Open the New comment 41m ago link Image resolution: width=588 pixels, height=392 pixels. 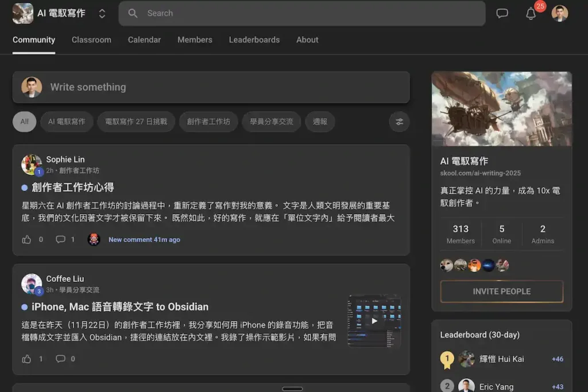click(144, 239)
